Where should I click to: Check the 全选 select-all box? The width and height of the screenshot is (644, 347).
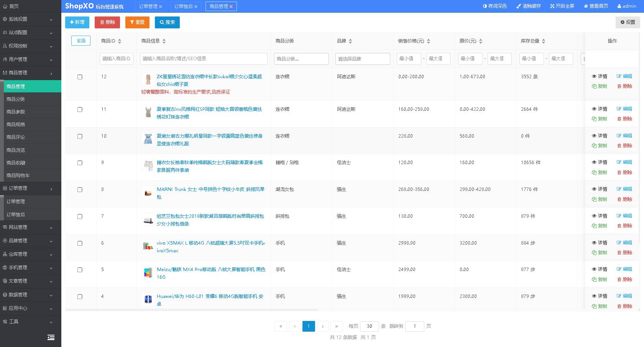tap(80, 40)
